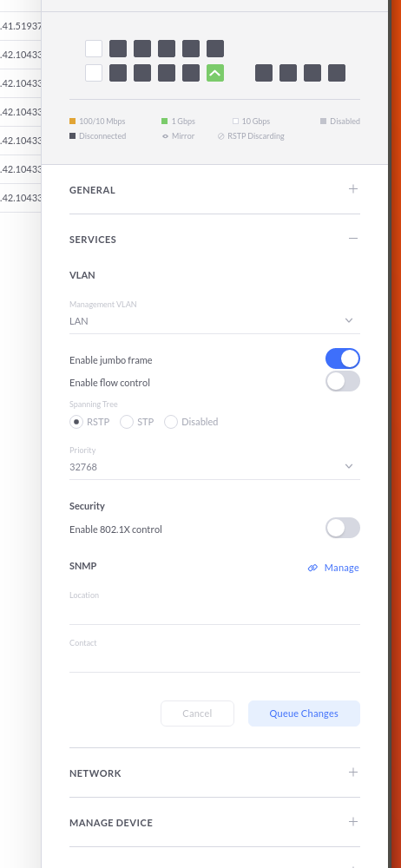
Task: Click the first port of the right group
Action: click(264, 73)
